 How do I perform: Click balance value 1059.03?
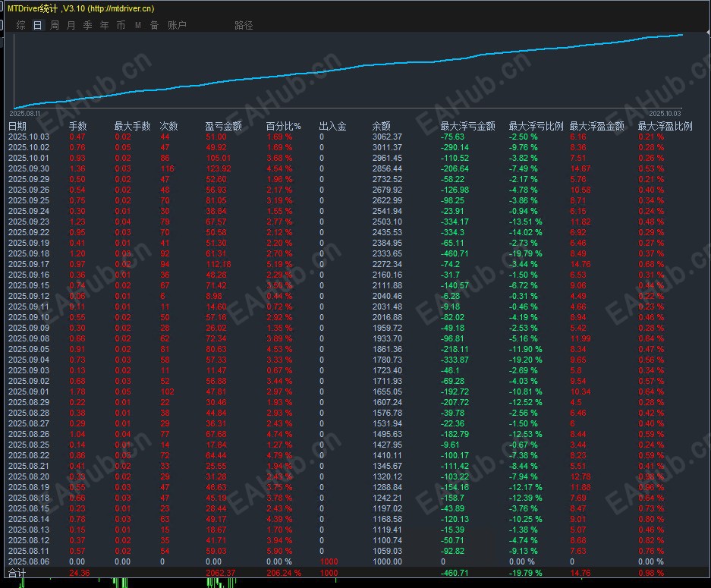(x=387, y=551)
